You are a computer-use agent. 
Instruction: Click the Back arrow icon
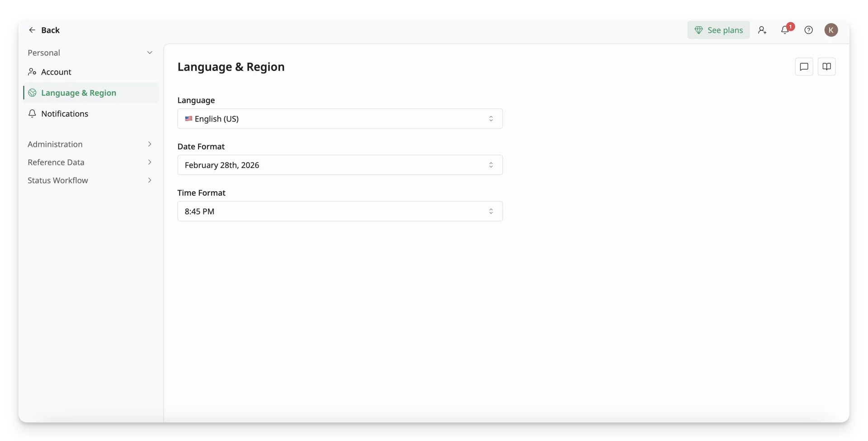point(32,30)
